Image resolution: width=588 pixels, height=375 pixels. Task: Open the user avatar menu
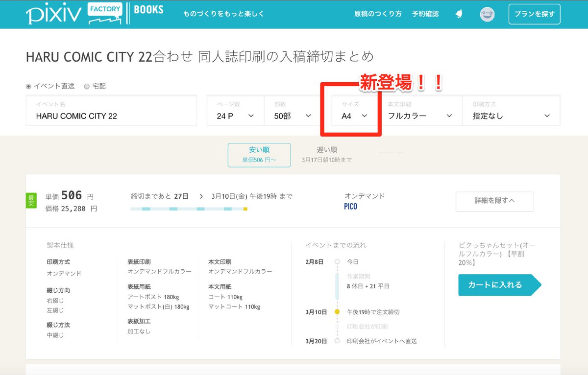(487, 14)
